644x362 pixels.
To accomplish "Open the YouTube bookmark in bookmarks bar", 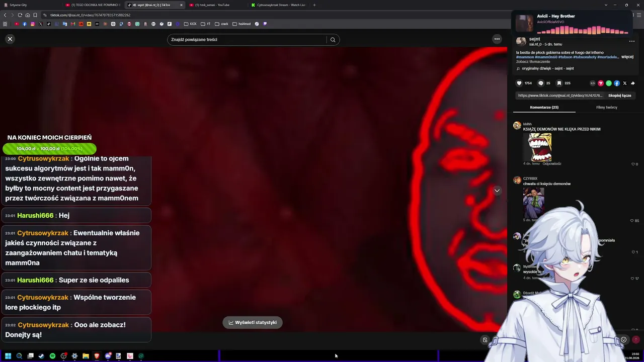I will click(17, 24).
